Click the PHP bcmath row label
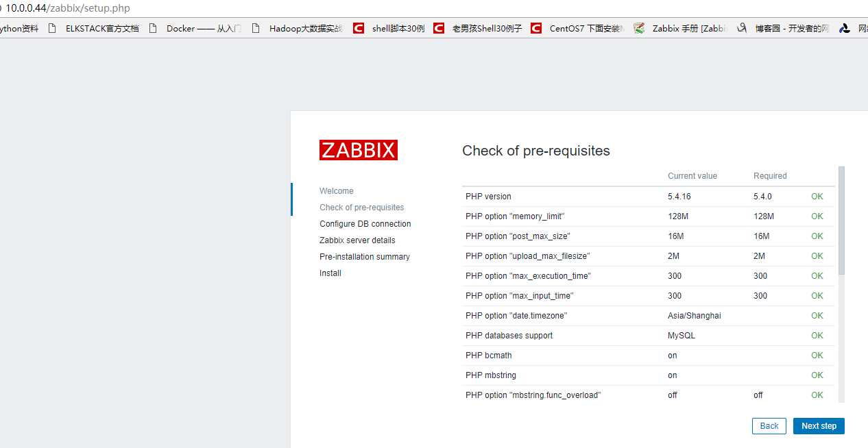Viewport: 868px width, 448px height. click(488, 356)
